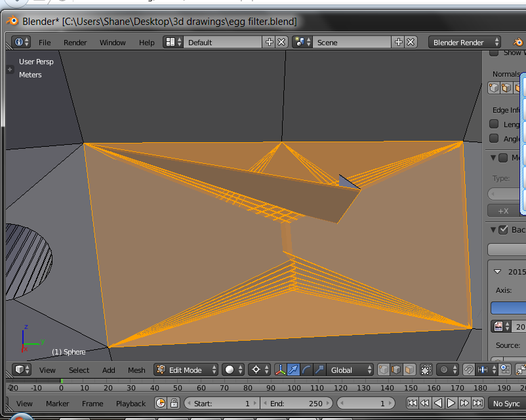The width and height of the screenshot is (526, 420).
Task: Open the Add menu
Action: [x=109, y=370]
